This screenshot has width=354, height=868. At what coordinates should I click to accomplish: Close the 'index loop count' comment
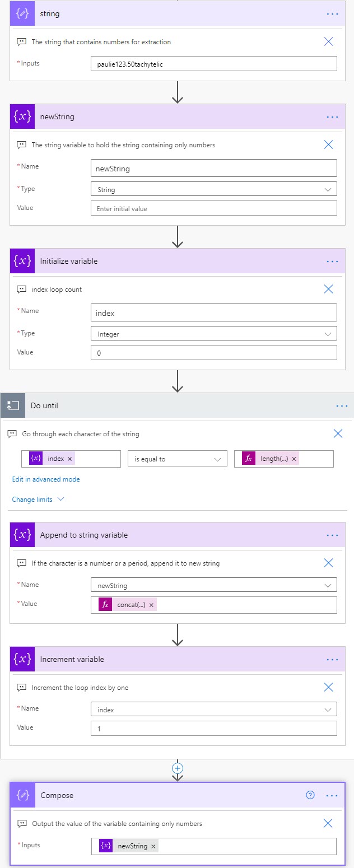tap(329, 289)
